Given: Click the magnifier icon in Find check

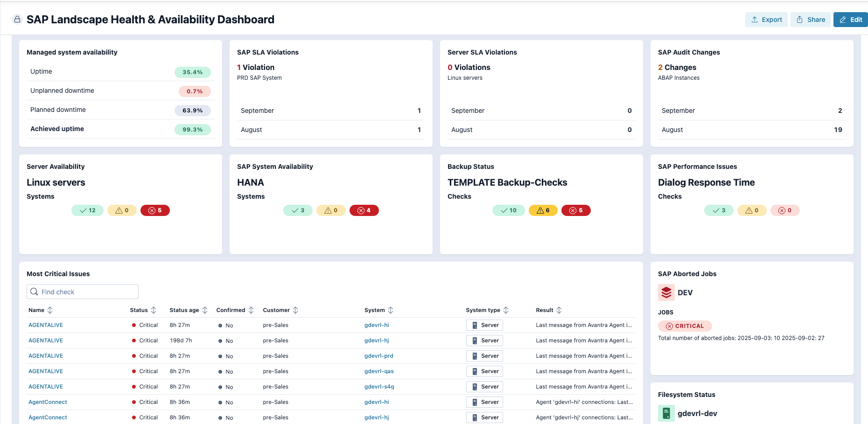Looking at the screenshot, I should 34,292.
